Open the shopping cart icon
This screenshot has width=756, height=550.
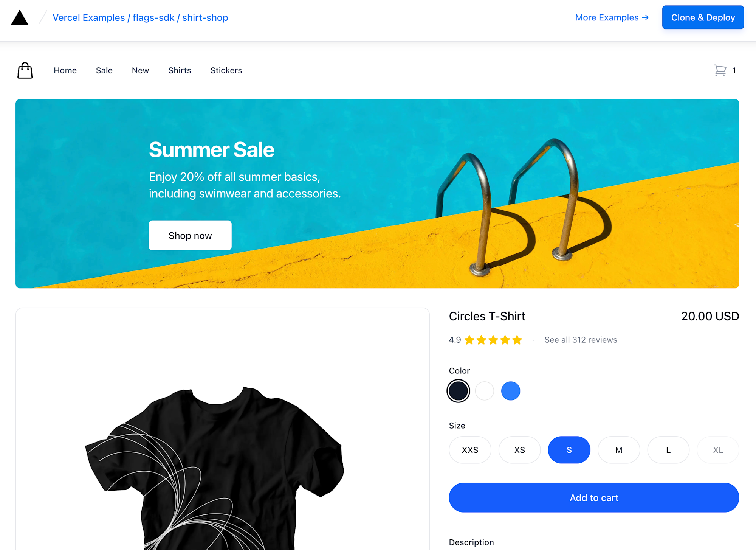point(720,70)
